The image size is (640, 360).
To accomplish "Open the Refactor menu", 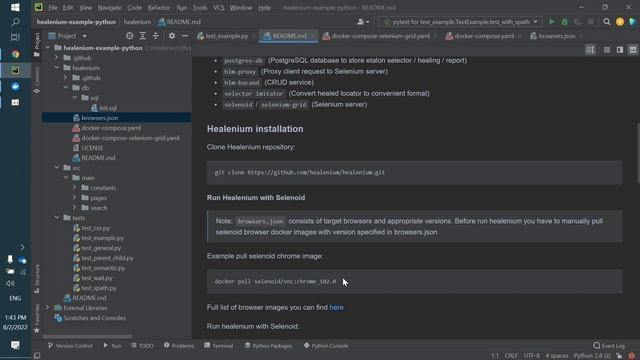I will (x=159, y=7).
